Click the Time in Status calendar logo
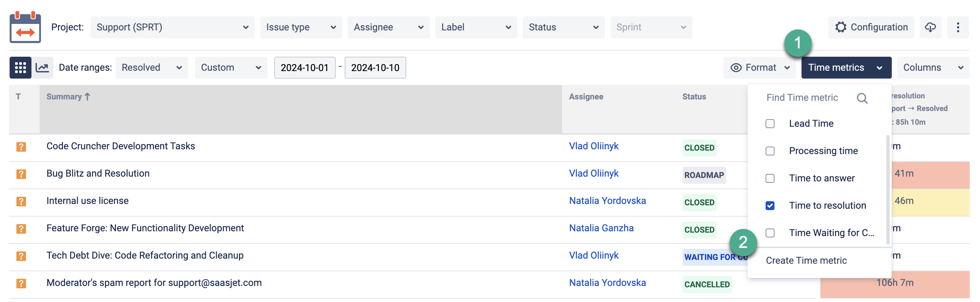 25,27
